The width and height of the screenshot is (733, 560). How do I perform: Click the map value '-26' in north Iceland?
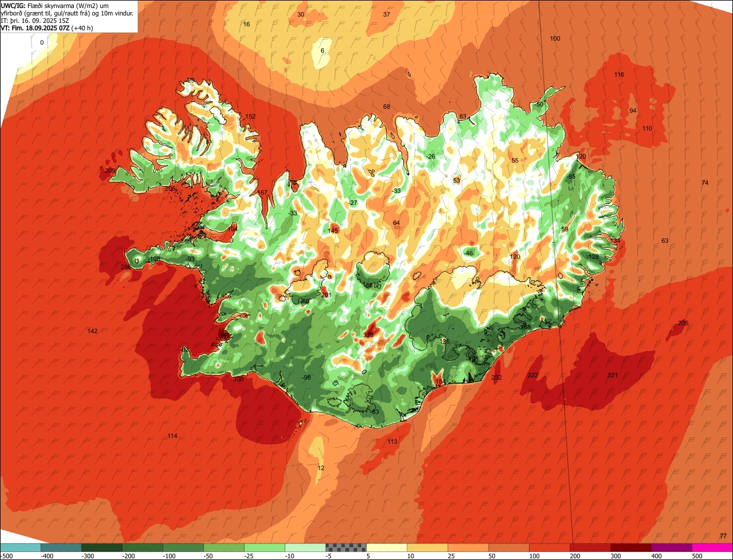pos(431,156)
